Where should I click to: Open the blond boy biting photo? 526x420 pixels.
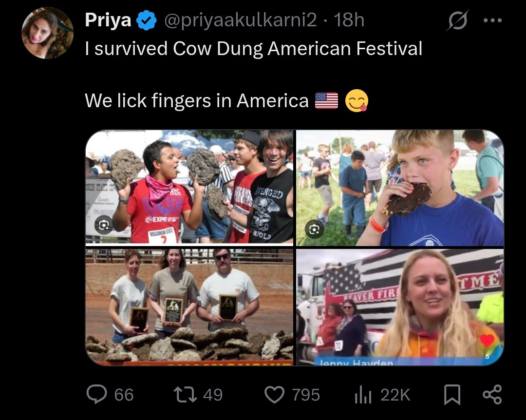(x=400, y=188)
